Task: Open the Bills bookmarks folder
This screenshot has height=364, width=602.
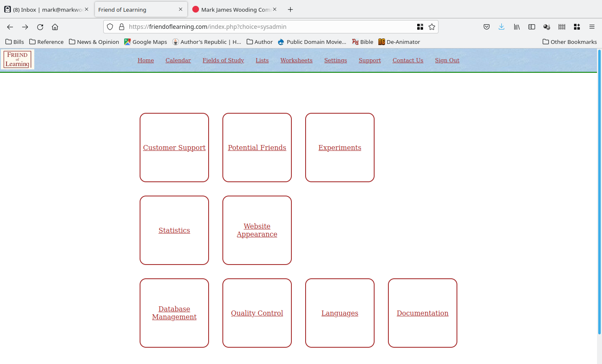Action: pos(15,42)
